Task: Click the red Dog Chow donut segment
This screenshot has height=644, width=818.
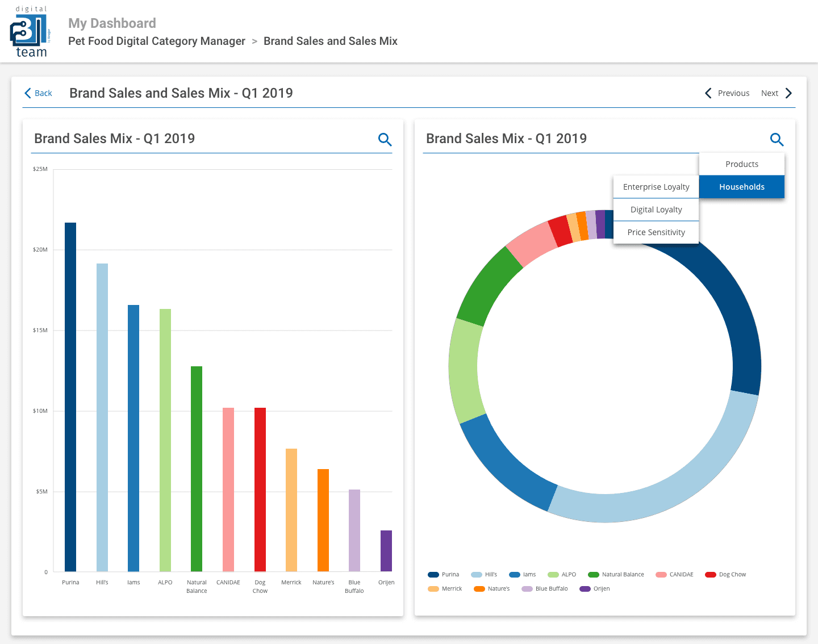Action: coord(561,231)
